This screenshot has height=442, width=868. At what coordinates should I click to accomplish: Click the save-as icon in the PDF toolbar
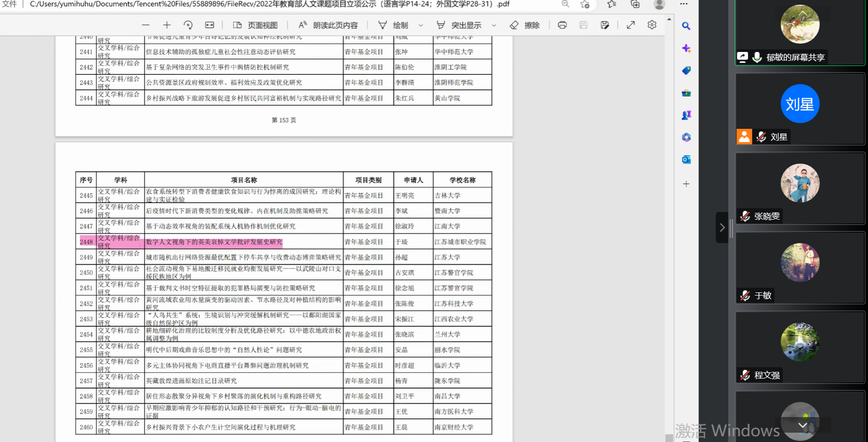coord(605,25)
